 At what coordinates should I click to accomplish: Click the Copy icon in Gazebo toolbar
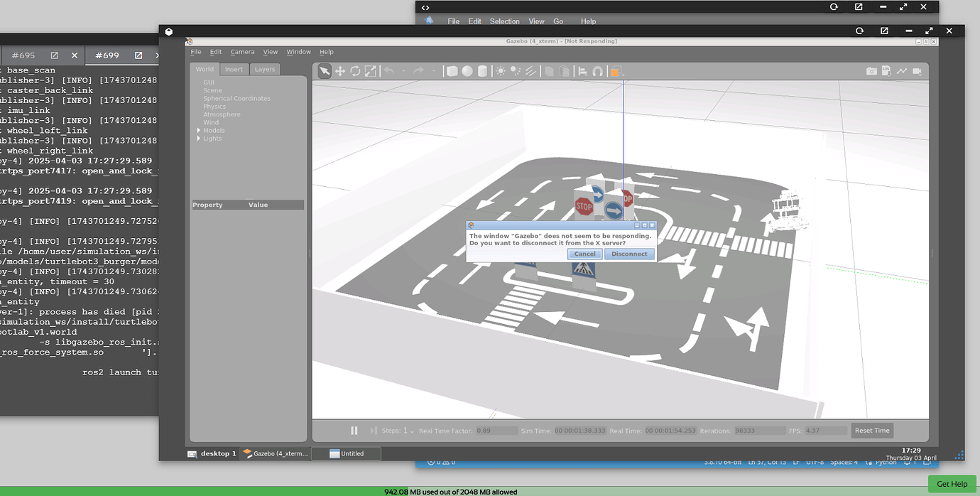tap(549, 71)
